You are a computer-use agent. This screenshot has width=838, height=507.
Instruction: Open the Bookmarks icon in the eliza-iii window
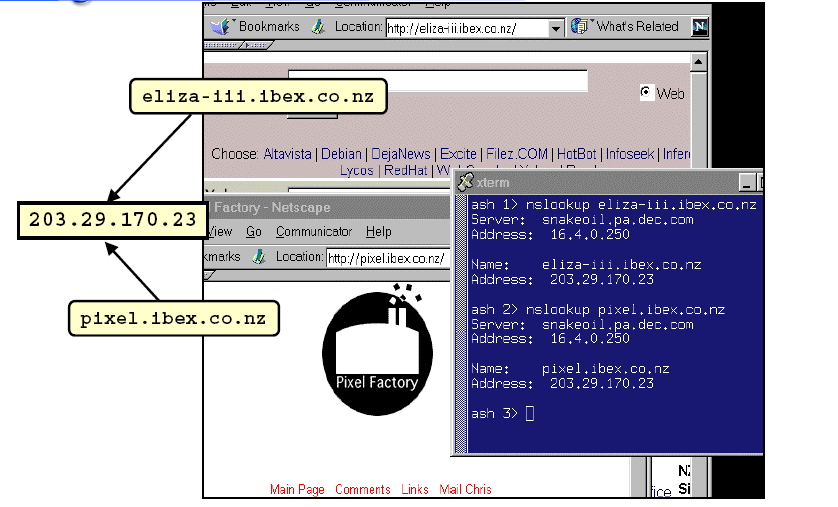pos(221,27)
